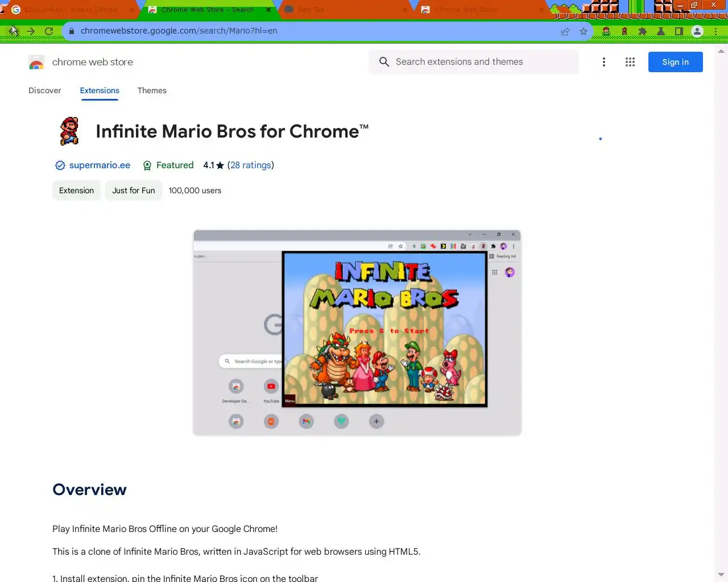Go back with the browser back arrow
Image resolution: width=728 pixels, height=582 pixels.
13,31
